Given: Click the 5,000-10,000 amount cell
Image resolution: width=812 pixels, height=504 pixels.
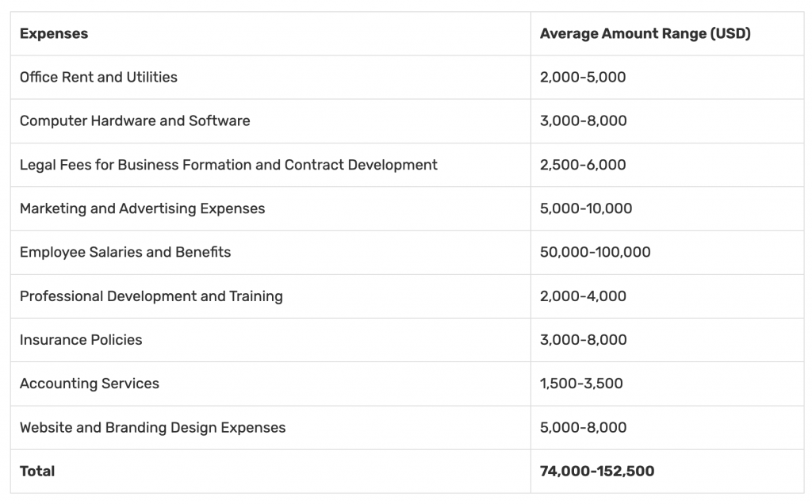Looking at the screenshot, I should tap(586, 209).
